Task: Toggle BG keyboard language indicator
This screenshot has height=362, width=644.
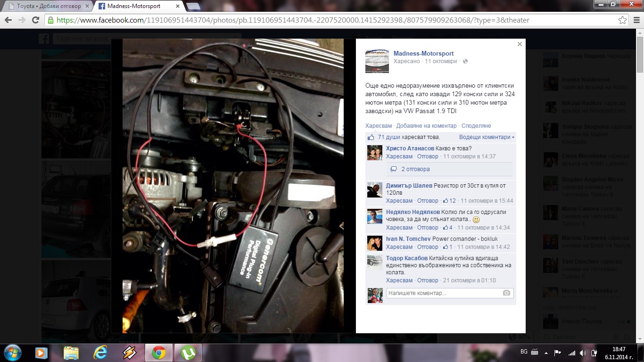Action: point(524,352)
